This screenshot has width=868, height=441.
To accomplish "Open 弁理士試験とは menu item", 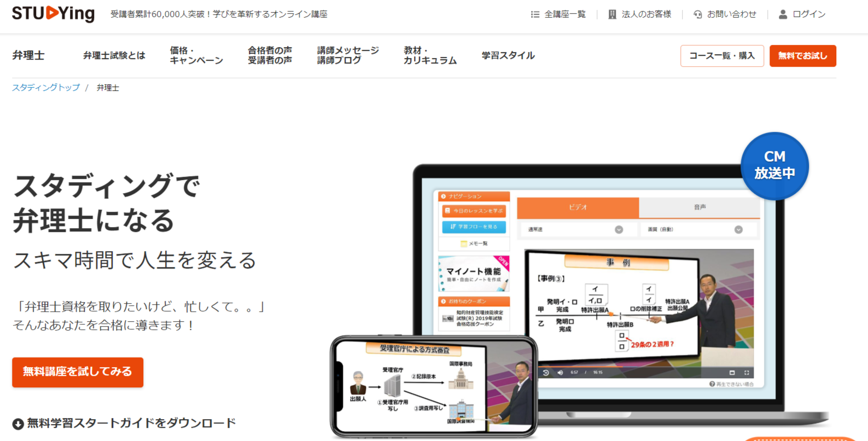I will [x=114, y=55].
